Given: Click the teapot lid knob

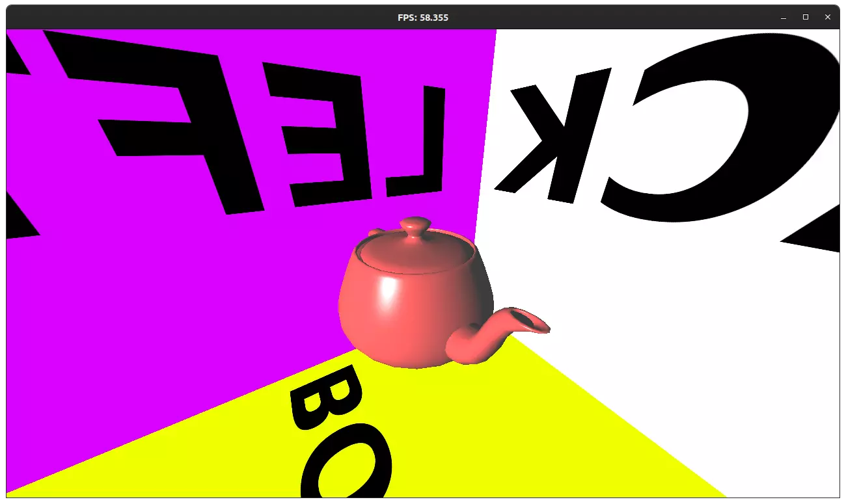Looking at the screenshot, I should click(415, 228).
